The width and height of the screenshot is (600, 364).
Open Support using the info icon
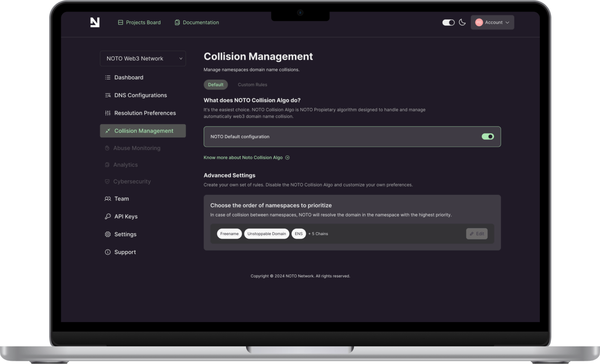point(108,252)
